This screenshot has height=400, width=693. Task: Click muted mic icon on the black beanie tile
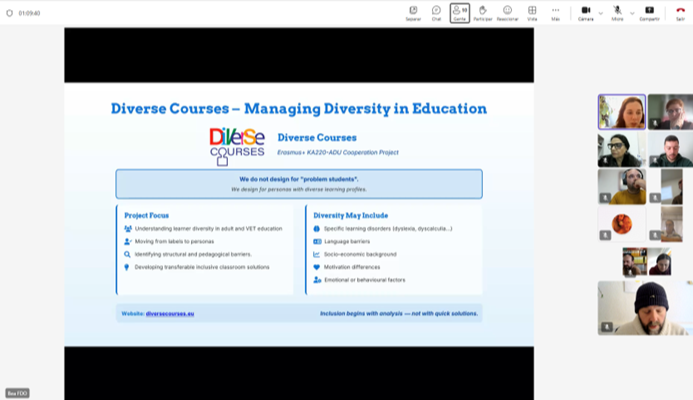click(x=607, y=327)
